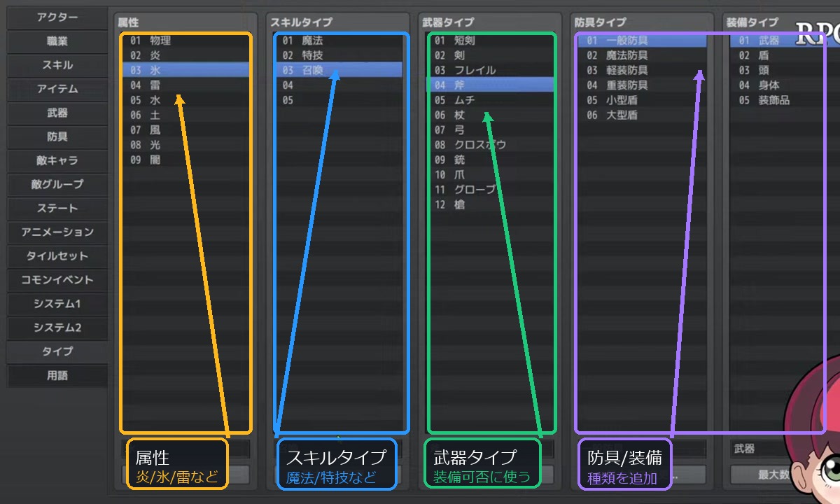The width and height of the screenshot is (840, 504).
Task: Select element 01 物理 in 属性 list
Action: [185, 41]
